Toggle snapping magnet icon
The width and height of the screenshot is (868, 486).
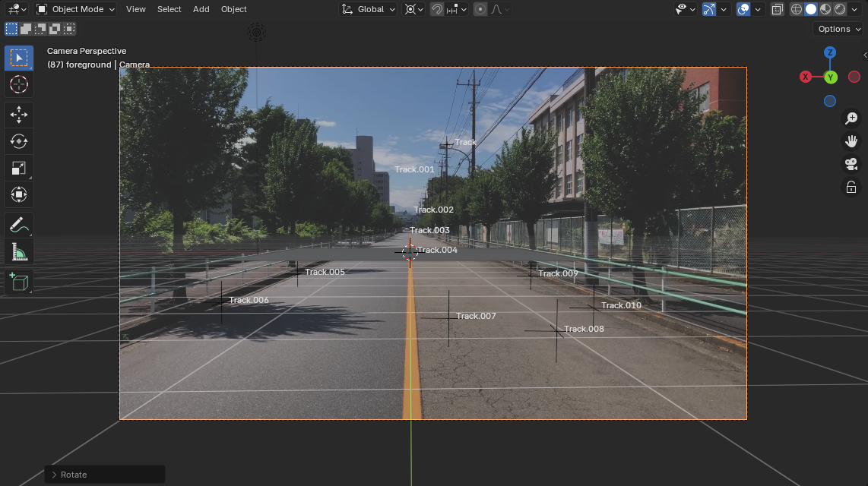pos(437,9)
